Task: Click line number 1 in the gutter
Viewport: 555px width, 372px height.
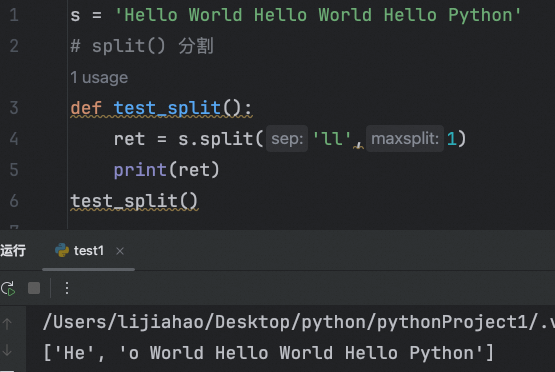Action: pos(14,15)
